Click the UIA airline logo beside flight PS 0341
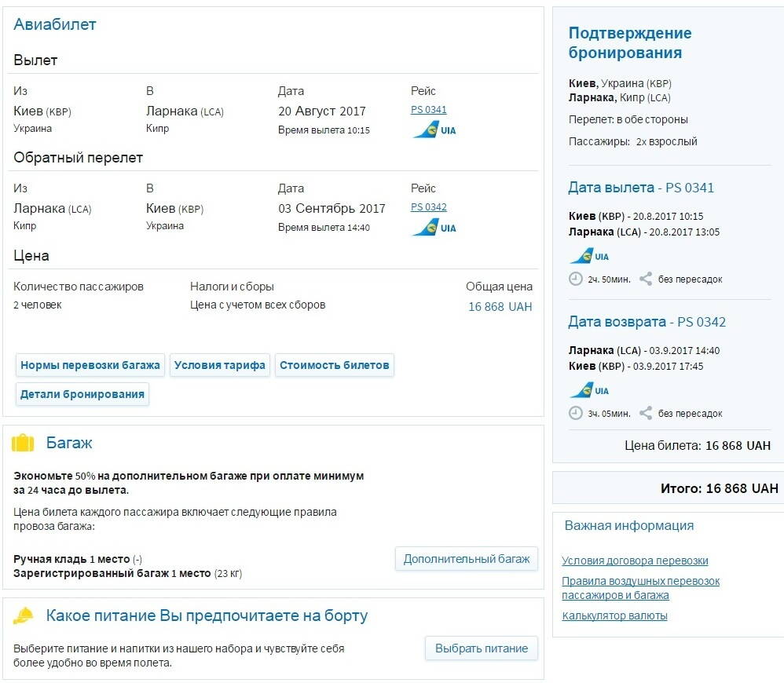Image resolution: width=784 pixels, height=683 pixels. coord(434,130)
